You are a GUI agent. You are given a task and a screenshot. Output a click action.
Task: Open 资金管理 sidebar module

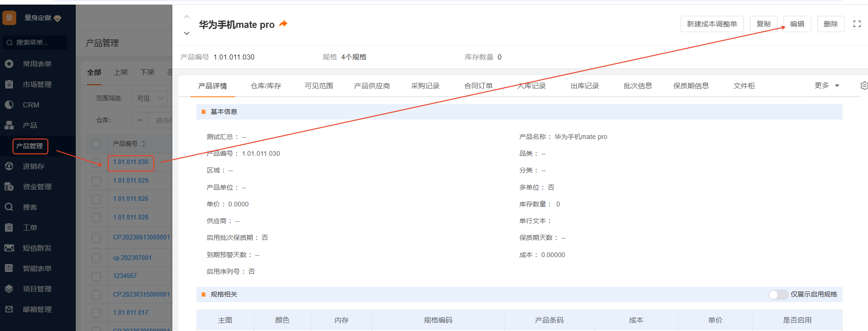(37, 187)
